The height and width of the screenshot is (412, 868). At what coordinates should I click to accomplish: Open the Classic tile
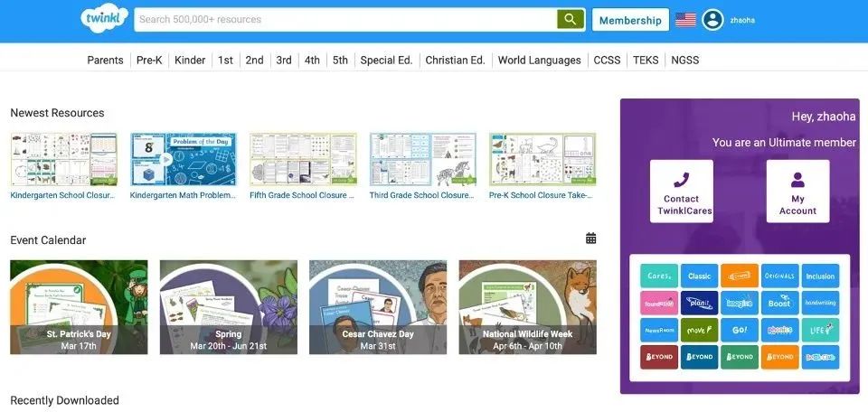click(699, 276)
